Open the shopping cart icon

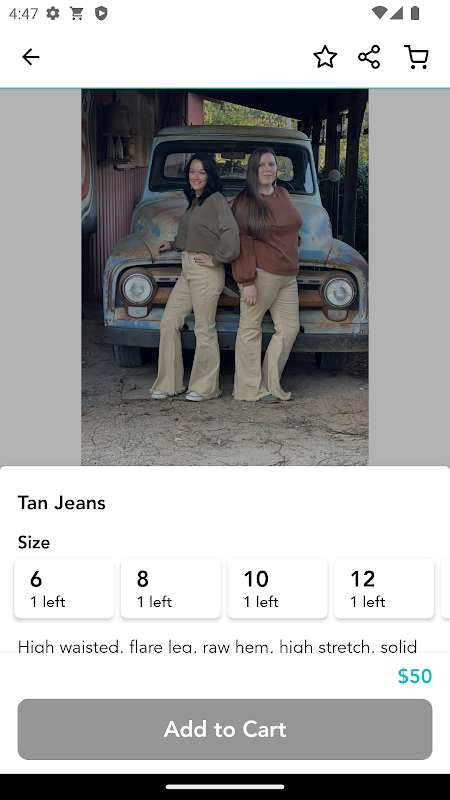[416, 57]
